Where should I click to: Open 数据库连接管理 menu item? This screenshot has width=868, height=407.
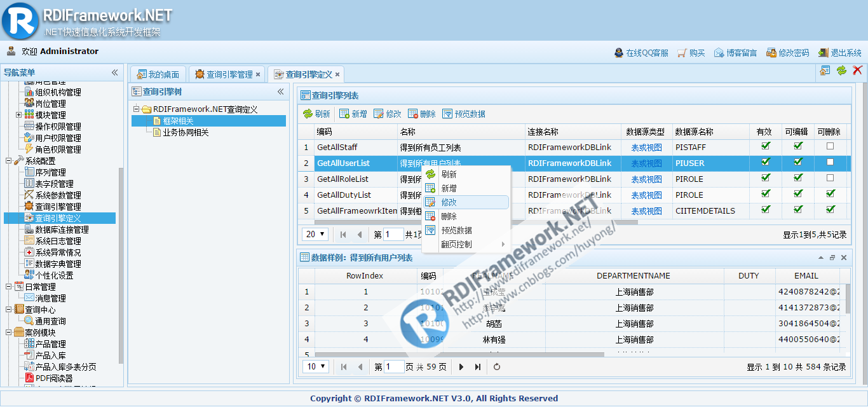[62, 230]
